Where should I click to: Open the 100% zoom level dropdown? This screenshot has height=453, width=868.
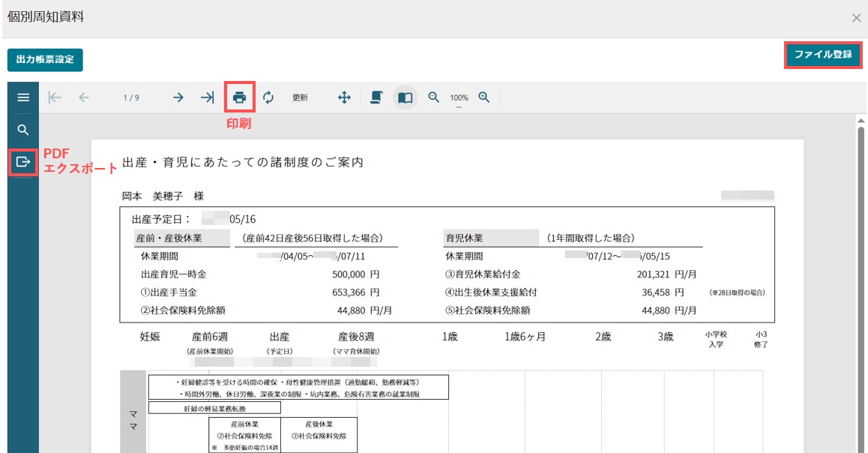[x=459, y=98]
